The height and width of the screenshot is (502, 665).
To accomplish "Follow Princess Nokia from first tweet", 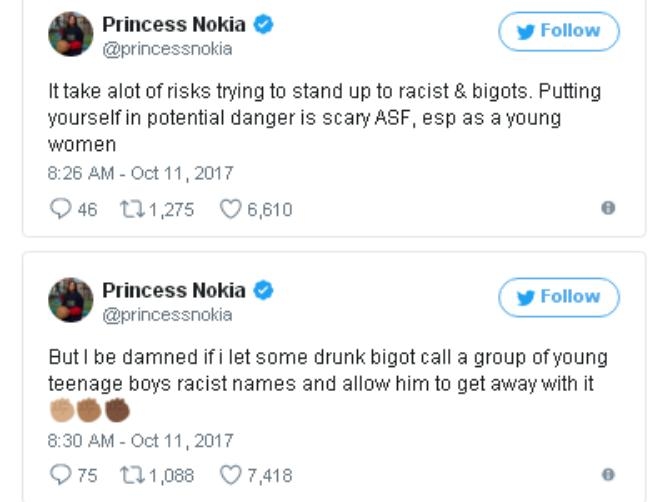I will (559, 31).
